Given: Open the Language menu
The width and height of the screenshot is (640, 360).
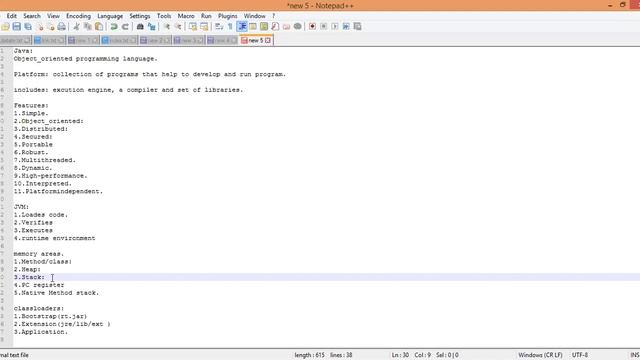Looking at the screenshot, I should [x=110, y=16].
